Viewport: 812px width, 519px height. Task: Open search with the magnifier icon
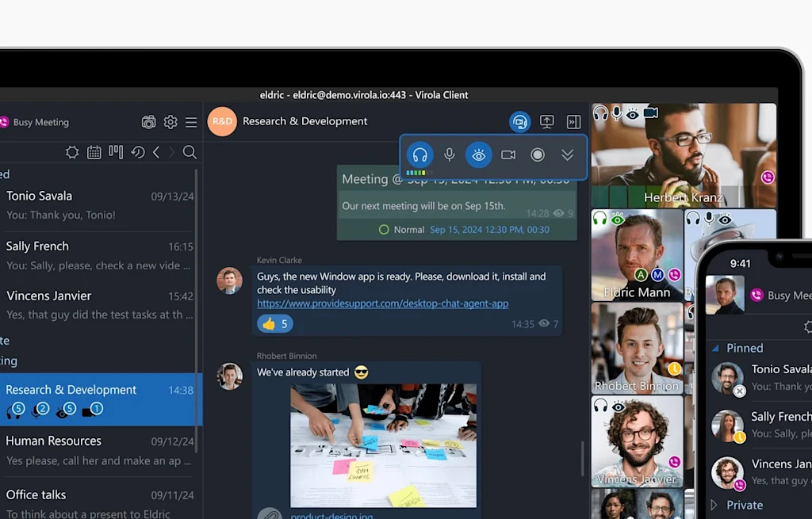[190, 152]
